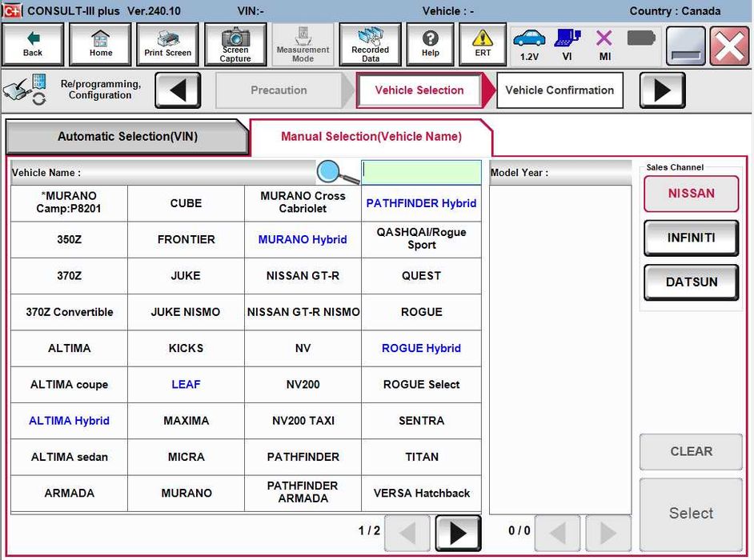Check the 1.2V vehicle battery indicator
This screenshot has width=754, height=560.
click(529, 45)
